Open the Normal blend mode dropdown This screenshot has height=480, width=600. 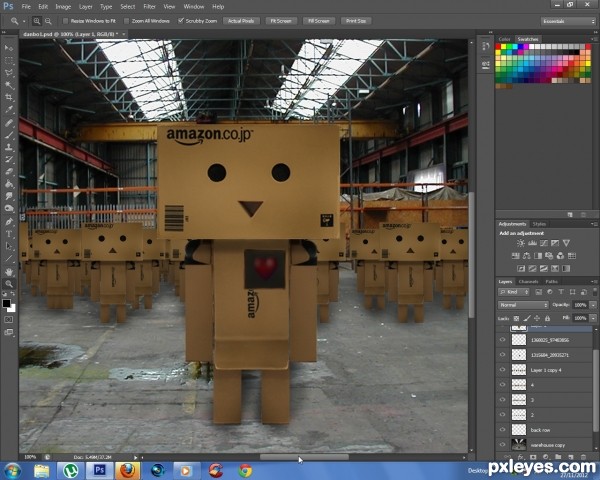pyautogui.click(x=523, y=305)
